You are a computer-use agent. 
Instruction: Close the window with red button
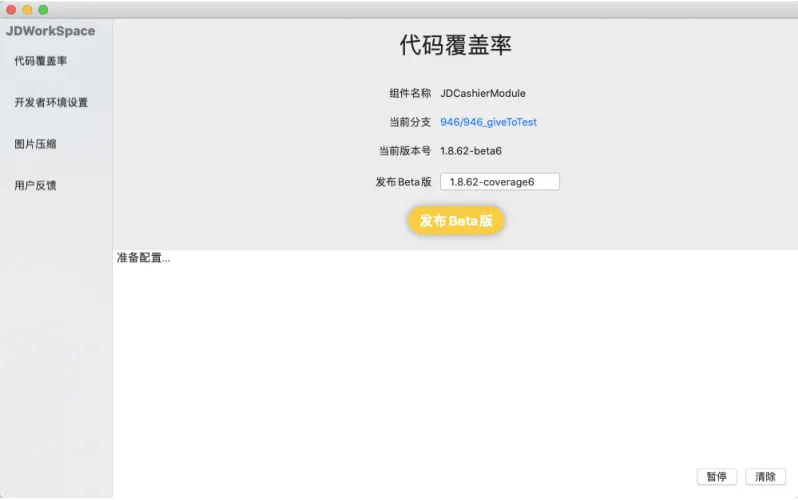tap(11, 10)
